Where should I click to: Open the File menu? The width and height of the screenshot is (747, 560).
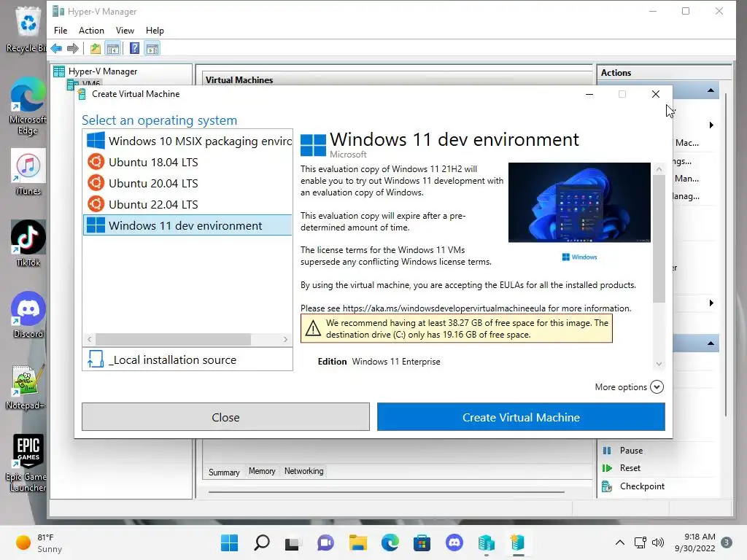[61, 31]
